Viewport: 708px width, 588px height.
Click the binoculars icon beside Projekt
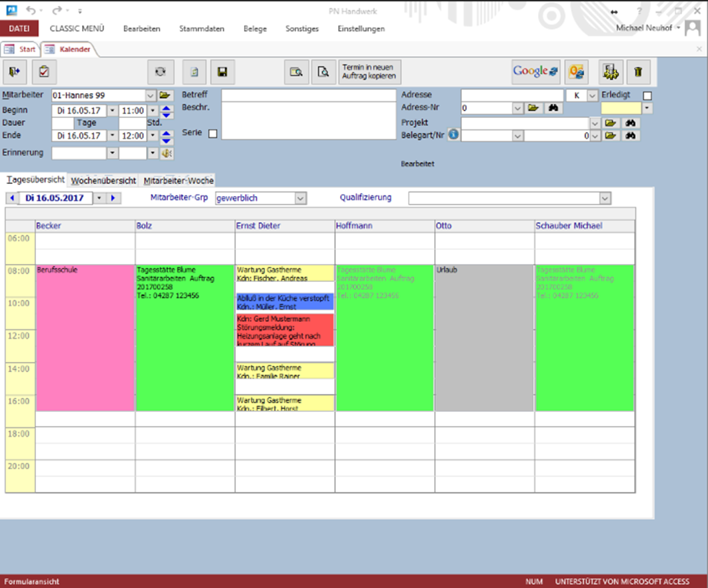point(631,123)
